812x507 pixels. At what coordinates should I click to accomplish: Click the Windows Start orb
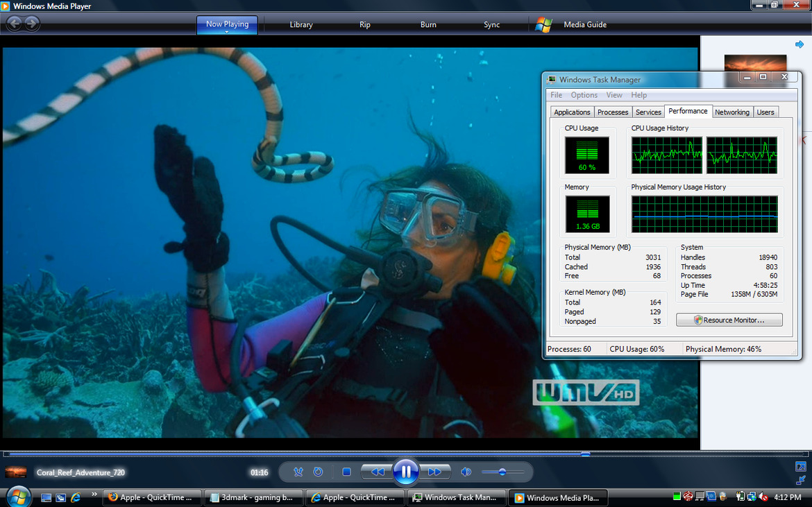(x=18, y=496)
